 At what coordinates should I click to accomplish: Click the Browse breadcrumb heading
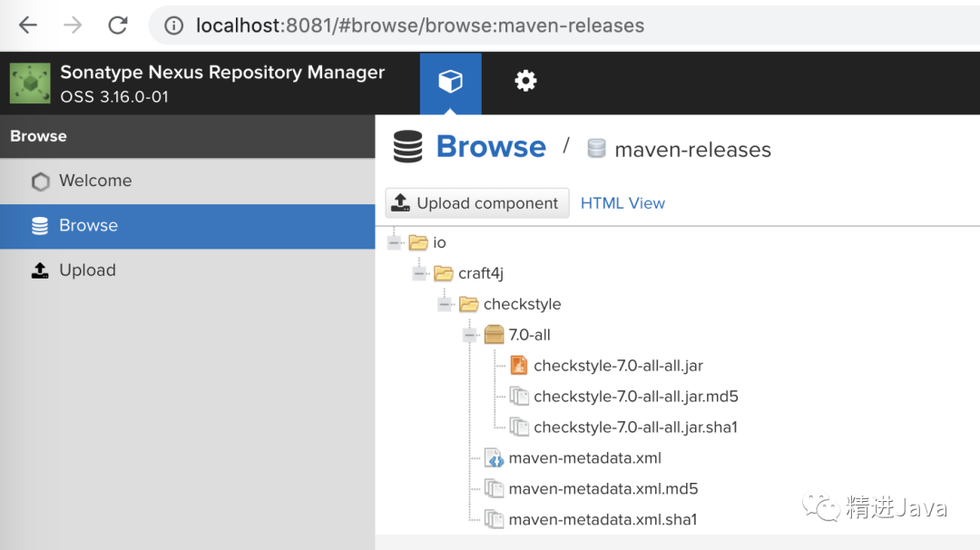point(491,147)
